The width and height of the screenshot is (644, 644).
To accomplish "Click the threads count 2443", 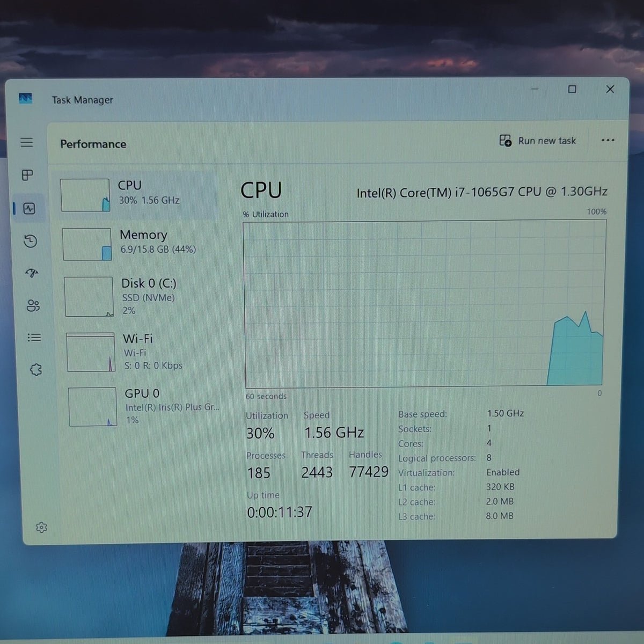I will click(x=317, y=472).
